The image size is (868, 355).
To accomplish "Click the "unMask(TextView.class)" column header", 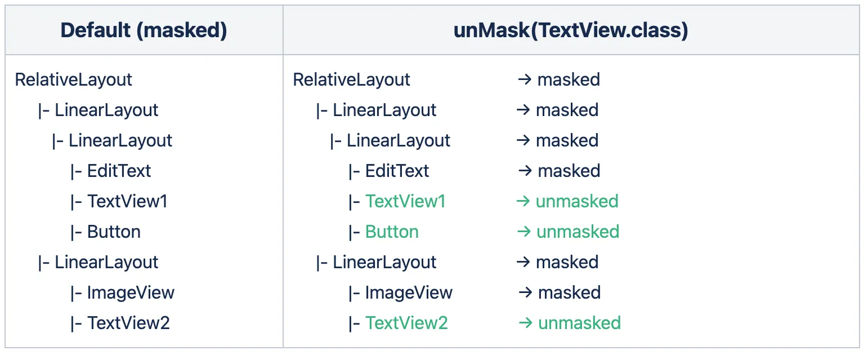I will [571, 30].
